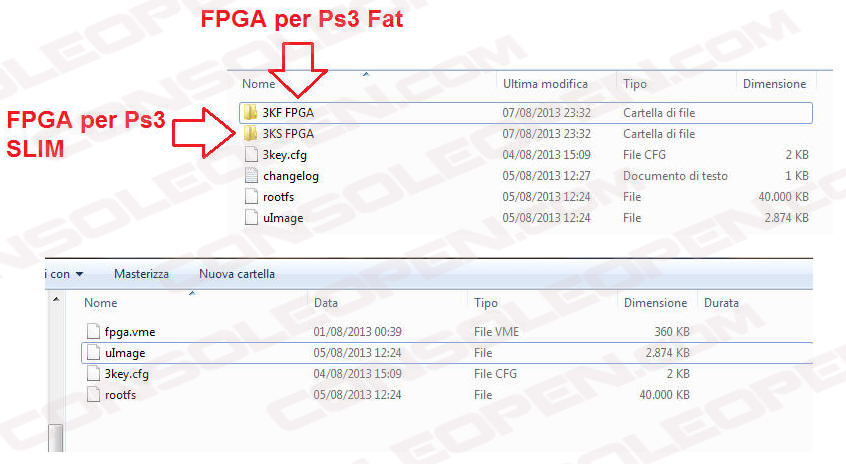This screenshot has width=846, height=464.
Task: Sort by Tipo column in the lower window
Action: pos(486,303)
